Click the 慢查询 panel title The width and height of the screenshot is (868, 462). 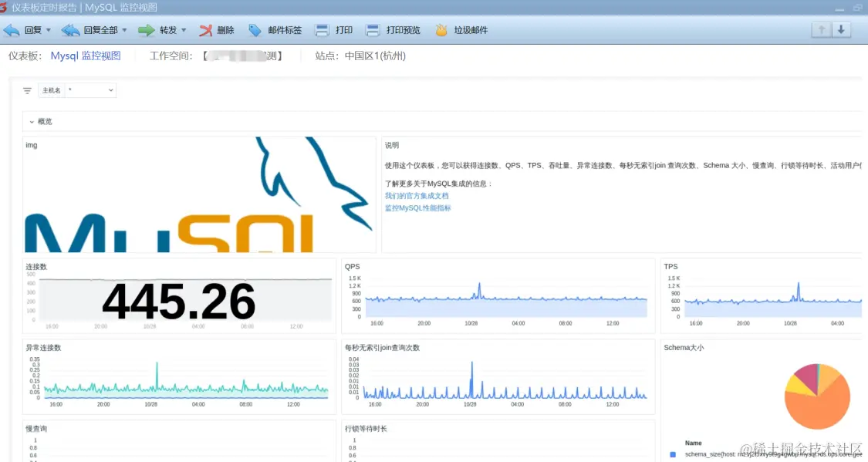click(36, 429)
